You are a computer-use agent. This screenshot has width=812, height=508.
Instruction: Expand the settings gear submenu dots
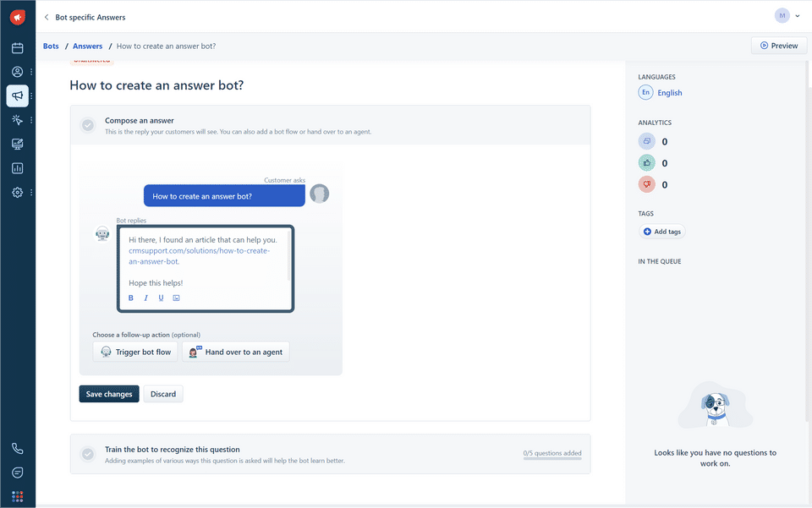(32, 193)
